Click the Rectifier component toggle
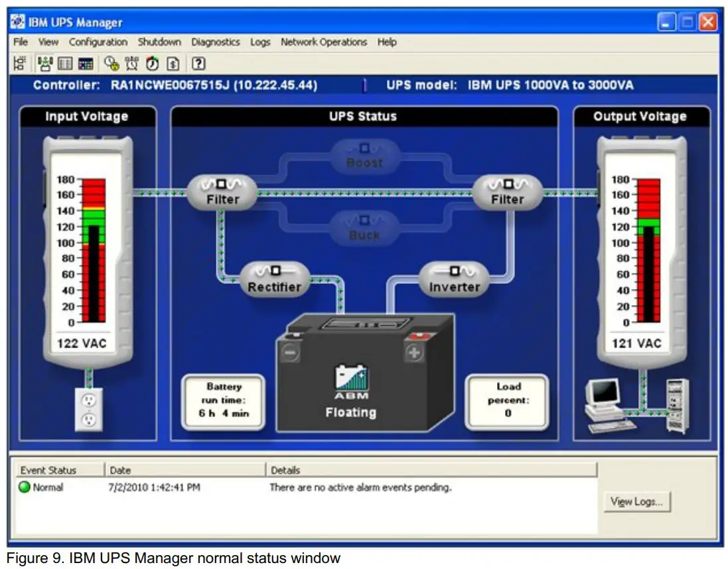 (275, 278)
